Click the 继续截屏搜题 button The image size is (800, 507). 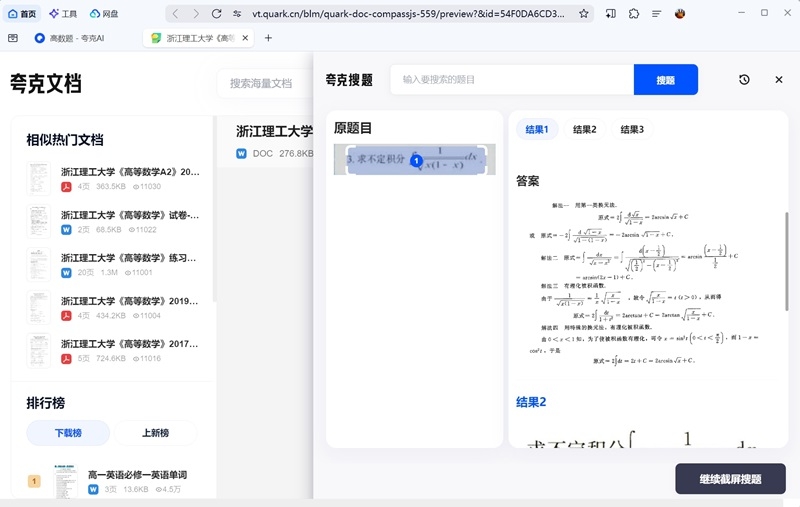pyautogui.click(x=730, y=479)
